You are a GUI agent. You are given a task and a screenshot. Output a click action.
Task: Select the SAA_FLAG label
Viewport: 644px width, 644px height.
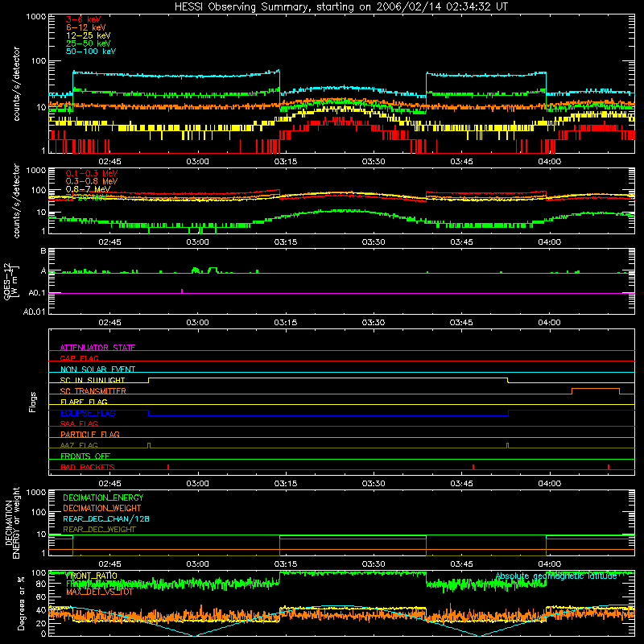pos(79,423)
